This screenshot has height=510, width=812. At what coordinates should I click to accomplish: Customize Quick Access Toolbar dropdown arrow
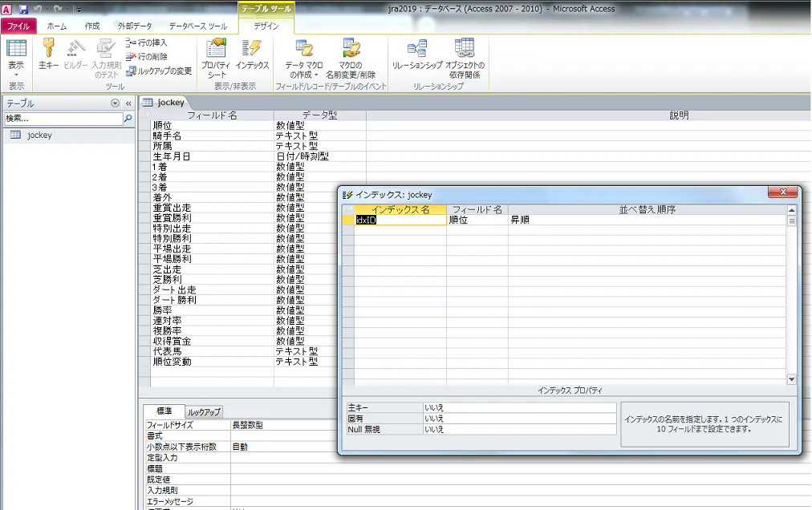click(x=78, y=10)
